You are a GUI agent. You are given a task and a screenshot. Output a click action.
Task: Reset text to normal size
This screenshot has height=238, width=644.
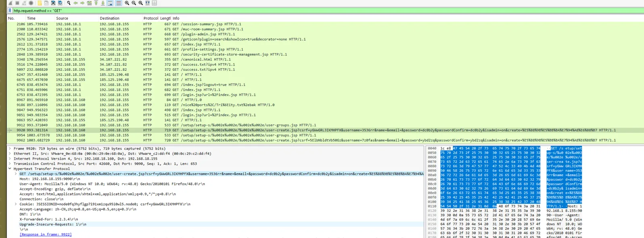[x=140, y=3]
